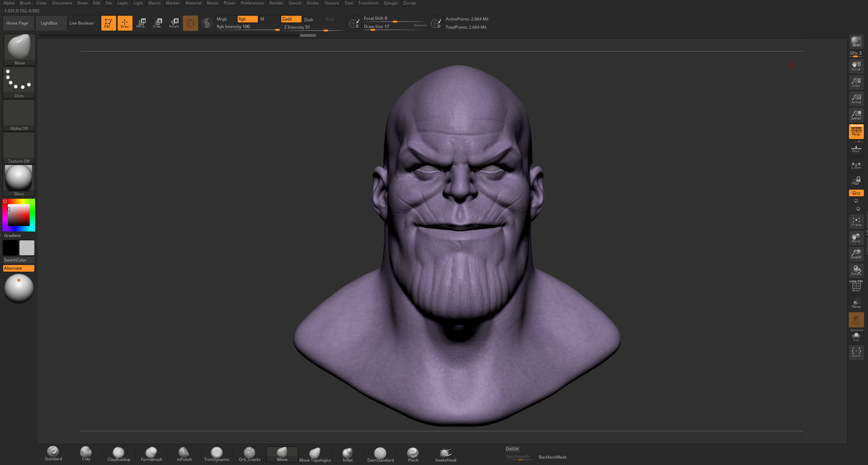Select the Standard brush in bottom shelf
Image resolution: width=868 pixels, height=465 pixels.
[x=53, y=454]
